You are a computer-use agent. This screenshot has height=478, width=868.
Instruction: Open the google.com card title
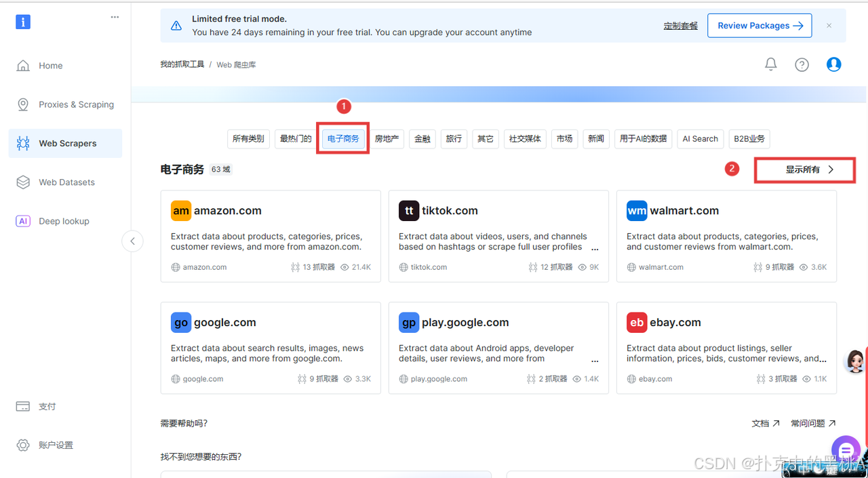pos(225,323)
